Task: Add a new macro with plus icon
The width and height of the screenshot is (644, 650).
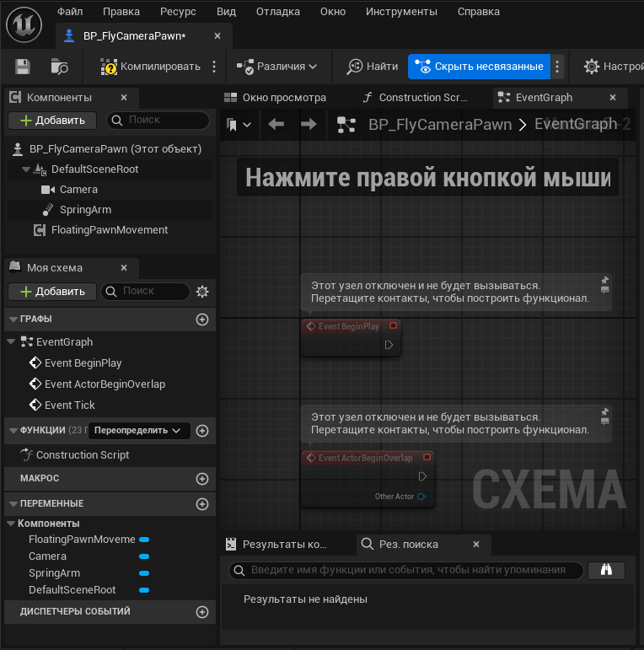Action: coord(202,479)
